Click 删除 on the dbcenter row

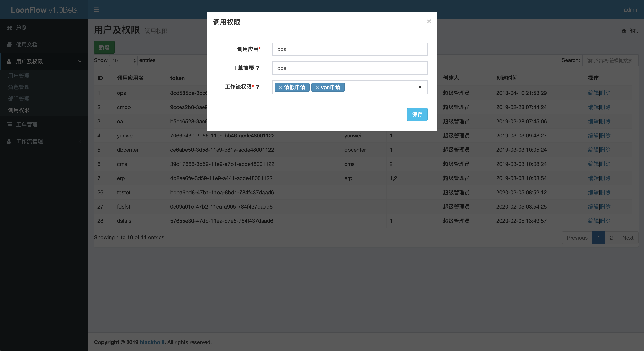(605, 150)
